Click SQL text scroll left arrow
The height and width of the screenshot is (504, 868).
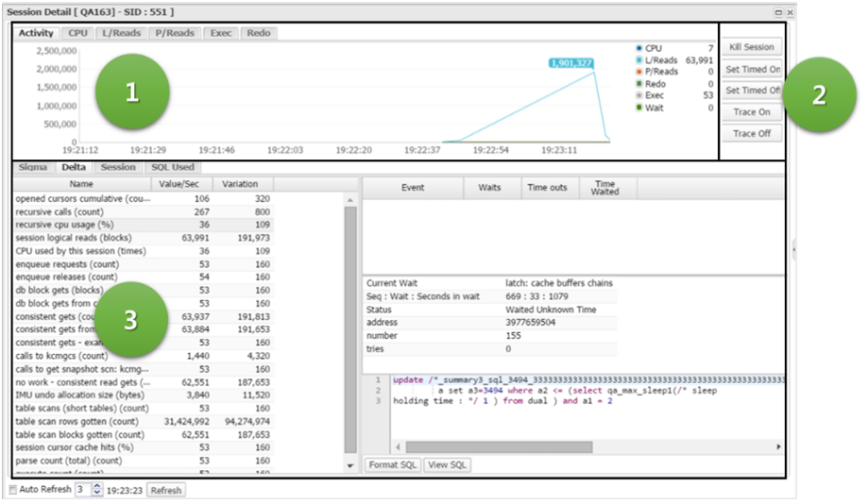[x=398, y=446]
